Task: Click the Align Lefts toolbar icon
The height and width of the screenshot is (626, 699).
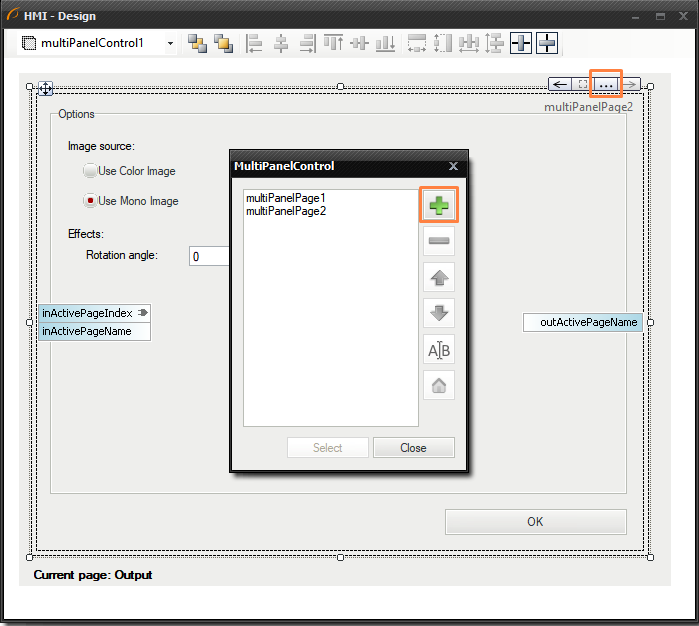Action: (255, 43)
